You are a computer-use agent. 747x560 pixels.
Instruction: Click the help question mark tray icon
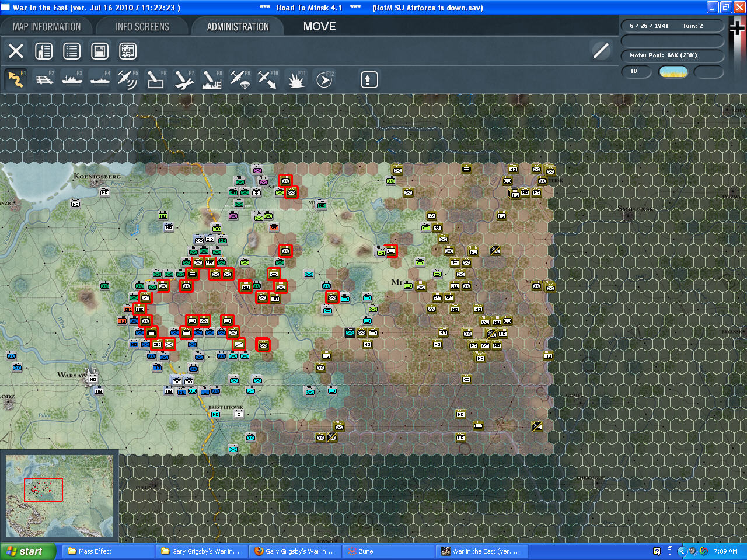[x=657, y=551]
